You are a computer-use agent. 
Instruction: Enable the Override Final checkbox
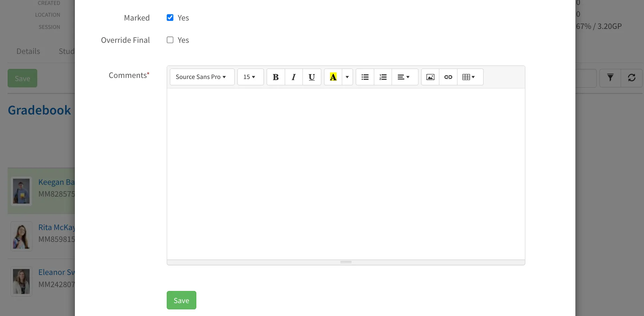click(x=170, y=40)
